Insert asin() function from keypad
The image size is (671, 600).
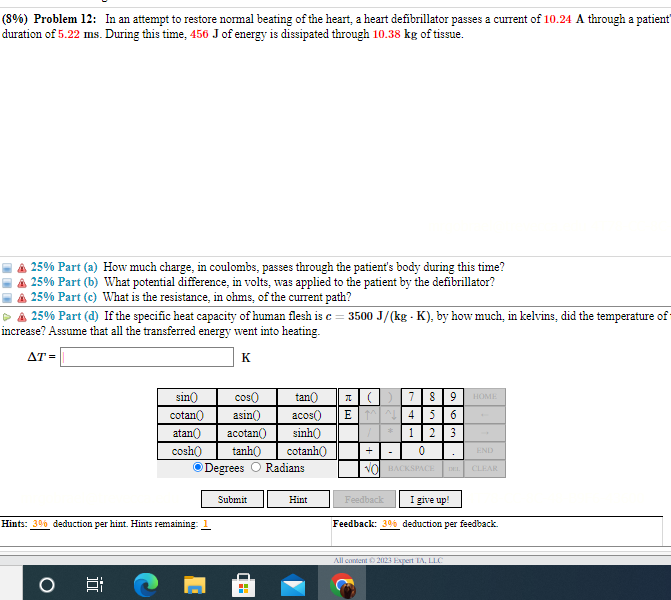click(x=246, y=415)
